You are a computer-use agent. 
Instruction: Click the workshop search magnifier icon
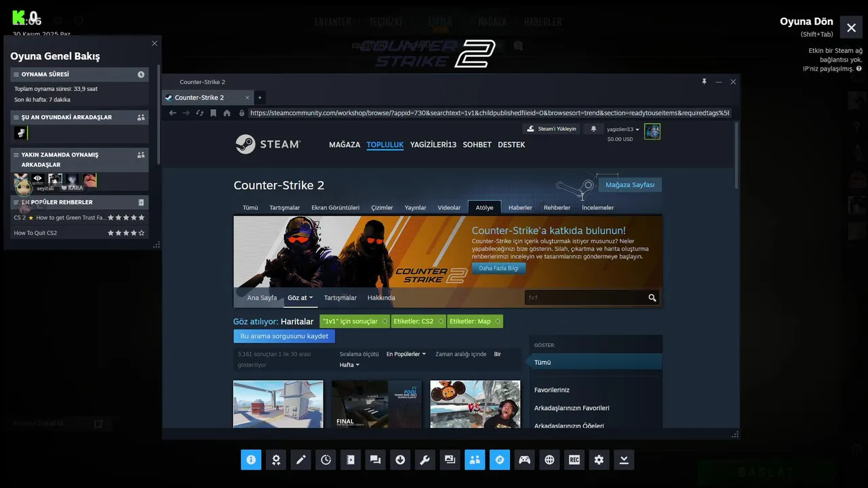[x=652, y=298]
